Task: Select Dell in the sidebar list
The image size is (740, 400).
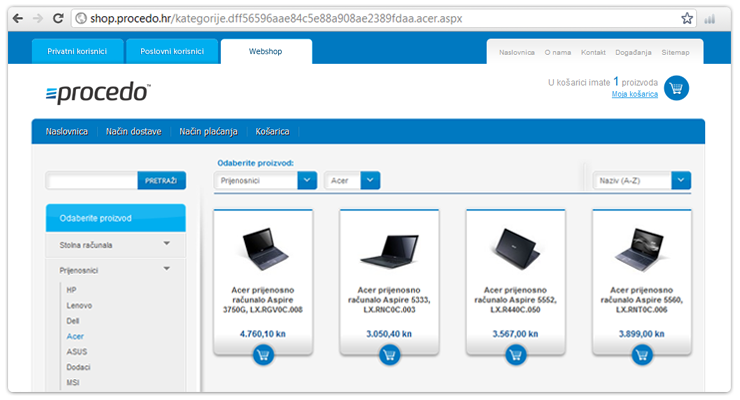Action: click(73, 321)
